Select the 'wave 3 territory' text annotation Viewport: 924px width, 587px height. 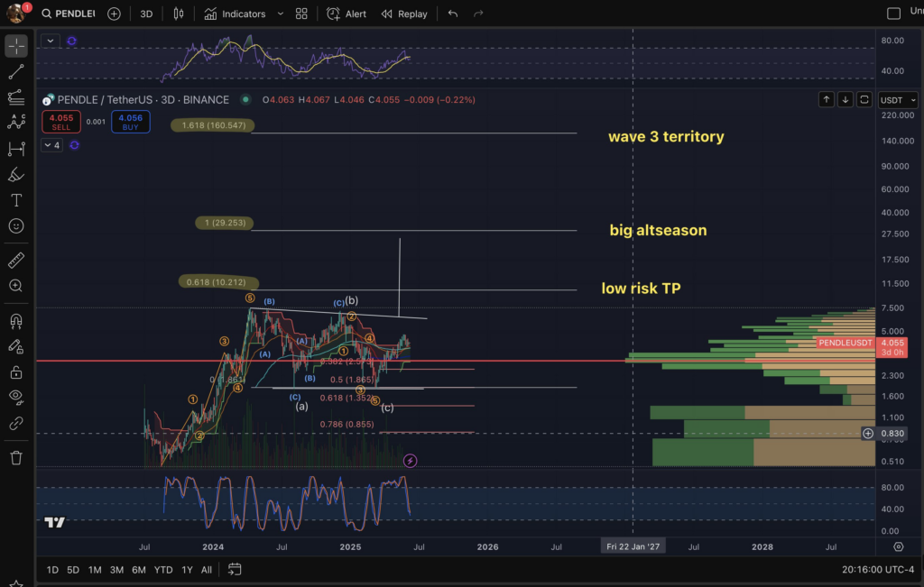pos(666,136)
